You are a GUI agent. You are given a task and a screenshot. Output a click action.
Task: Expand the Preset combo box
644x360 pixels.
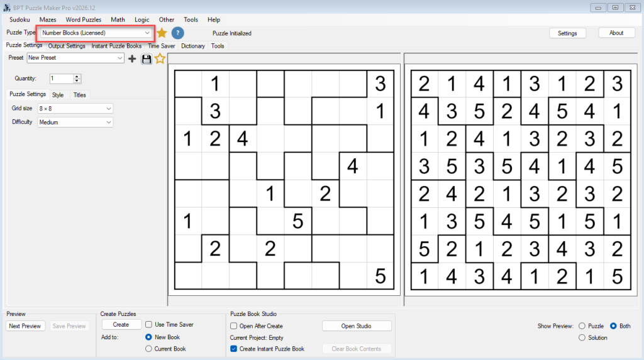point(75,58)
